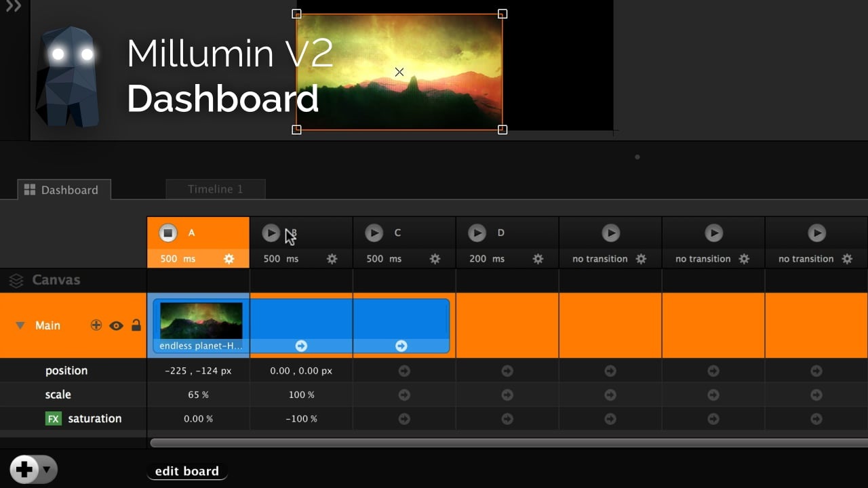Viewport: 868px width, 488px height.
Task: Edit column A saturation value 0.00 %
Action: pyautogui.click(x=198, y=419)
